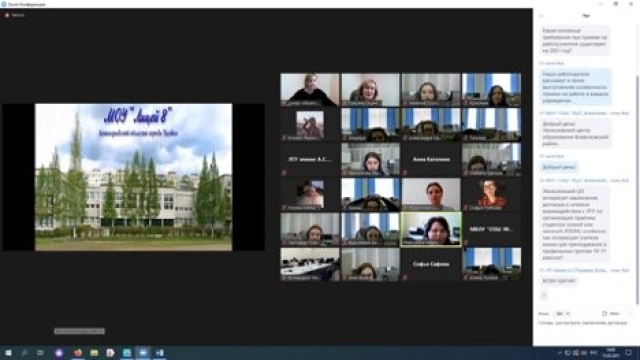The height and width of the screenshot is (360, 640).
Task: Select the highlighted active speaker video tile
Action: pos(431,229)
